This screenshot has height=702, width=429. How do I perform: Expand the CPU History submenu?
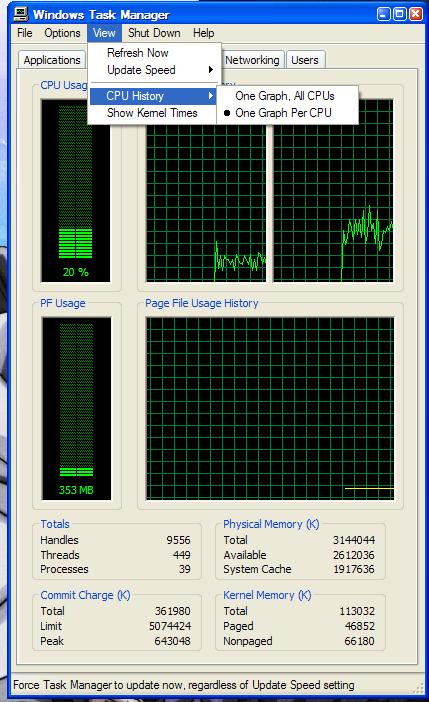click(153, 96)
